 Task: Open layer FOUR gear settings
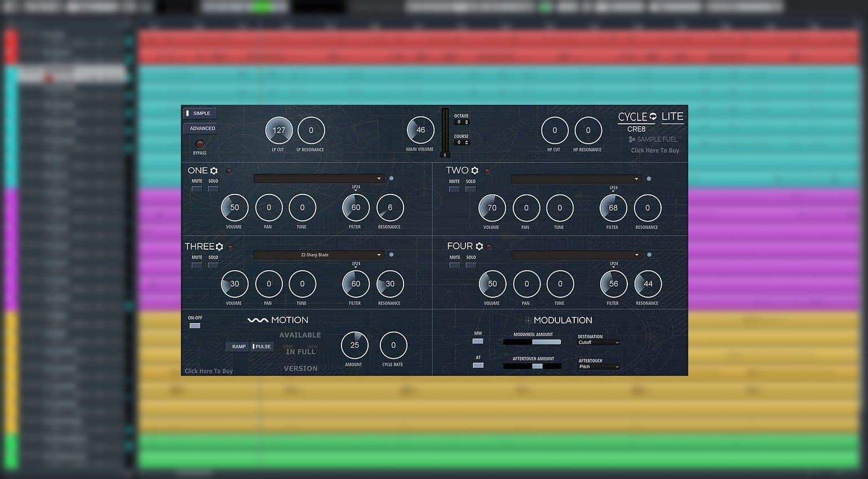pyautogui.click(x=479, y=246)
